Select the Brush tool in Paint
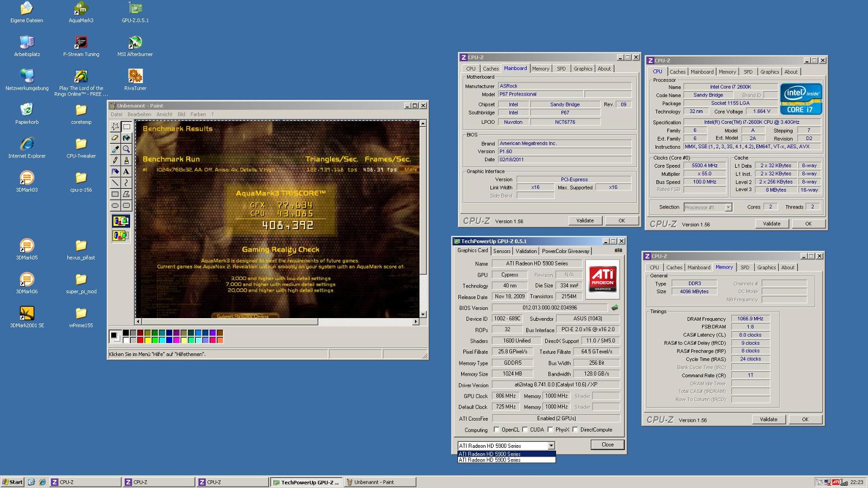 [x=126, y=160]
